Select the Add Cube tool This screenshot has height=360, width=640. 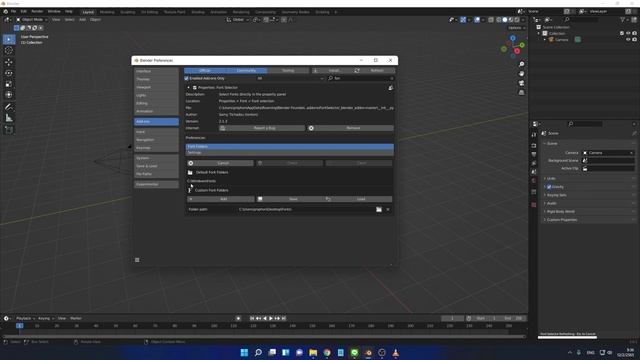click(9, 130)
